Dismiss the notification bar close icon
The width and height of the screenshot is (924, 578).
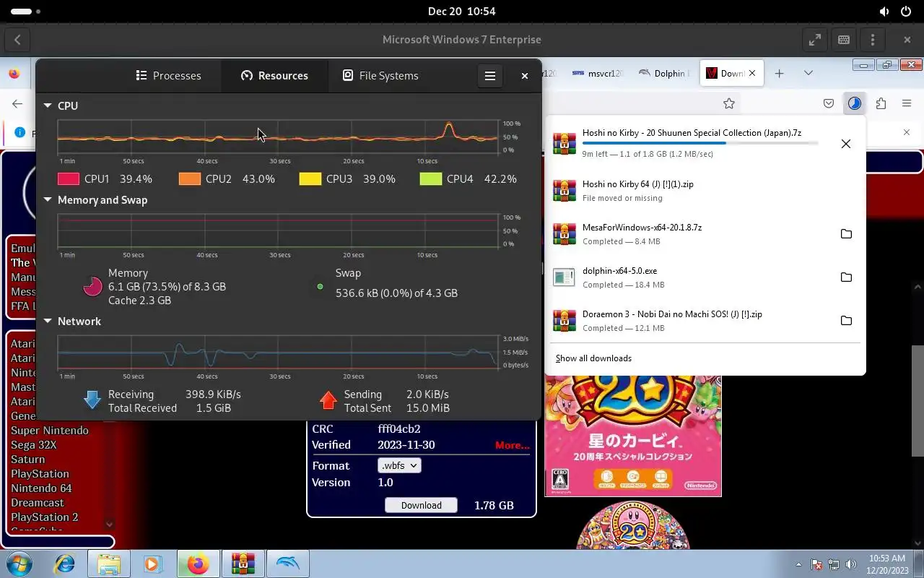(x=907, y=132)
